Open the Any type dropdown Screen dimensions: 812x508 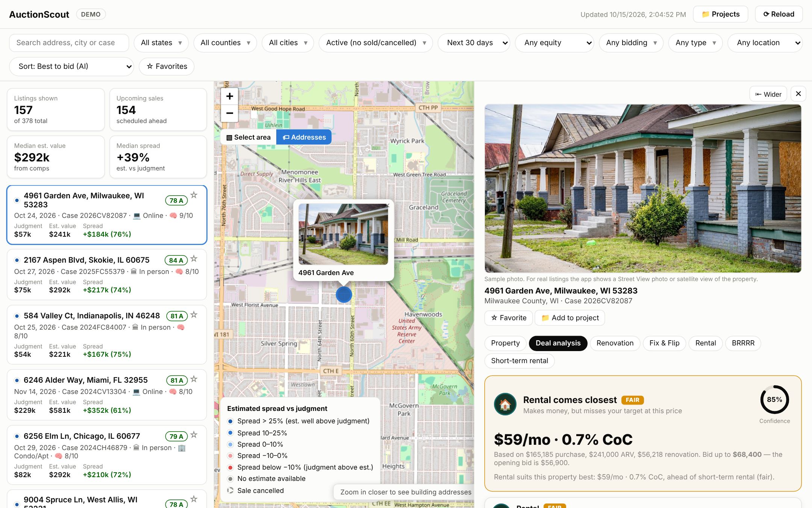(695, 43)
